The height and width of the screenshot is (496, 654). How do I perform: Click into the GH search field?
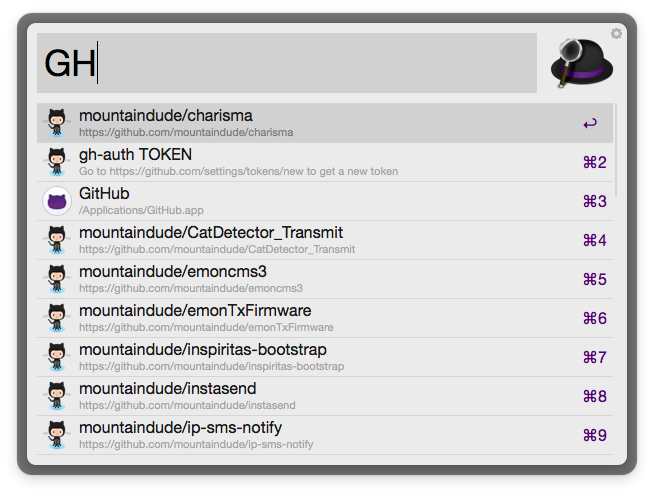[x=287, y=63]
